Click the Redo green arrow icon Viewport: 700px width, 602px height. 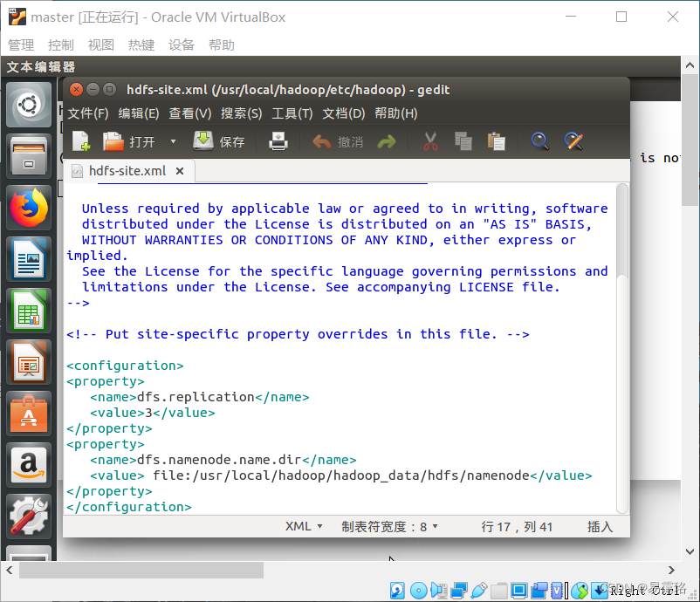tap(387, 142)
